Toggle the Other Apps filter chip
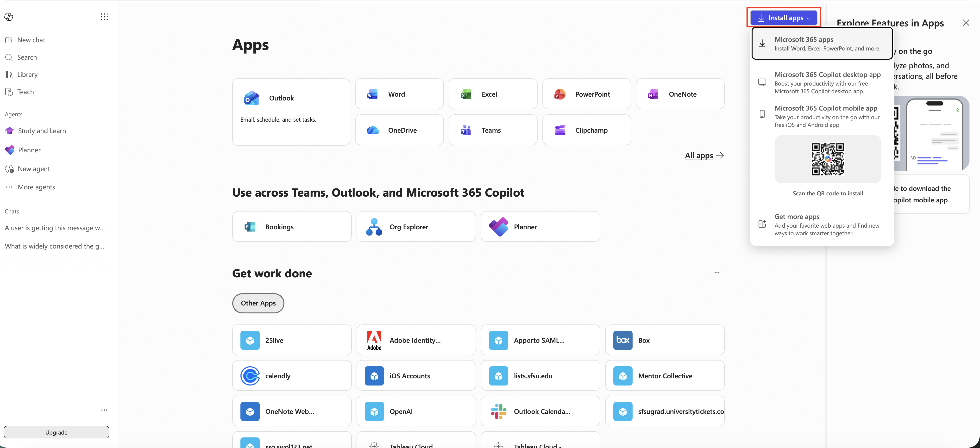This screenshot has height=448, width=980. pos(258,303)
